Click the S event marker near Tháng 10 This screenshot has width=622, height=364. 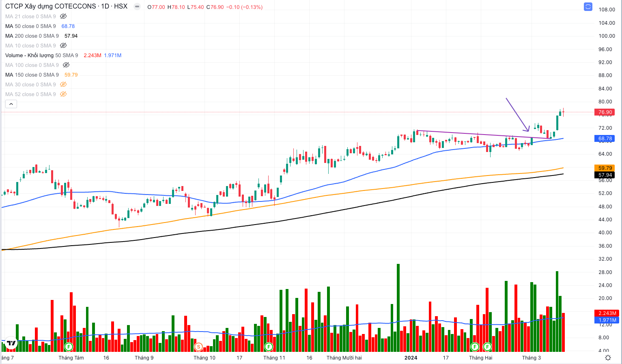click(x=198, y=347)
